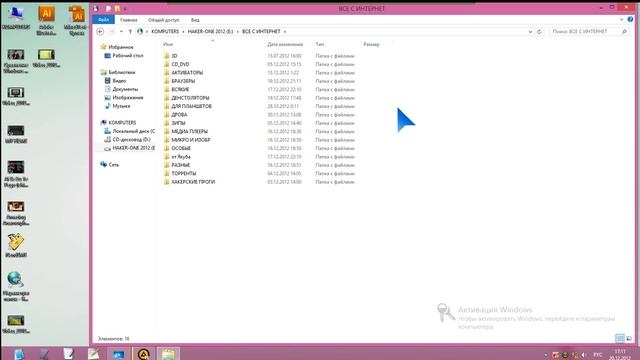The image size is (640, 360).
Task: Select the ВСЯКИЕ folder
Action: point(180,89)
